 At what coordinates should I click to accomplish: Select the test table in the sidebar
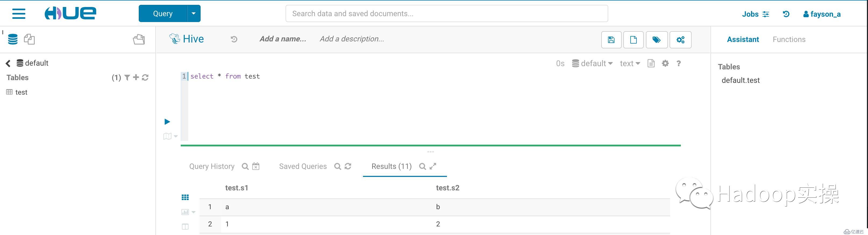coord(21,92)
